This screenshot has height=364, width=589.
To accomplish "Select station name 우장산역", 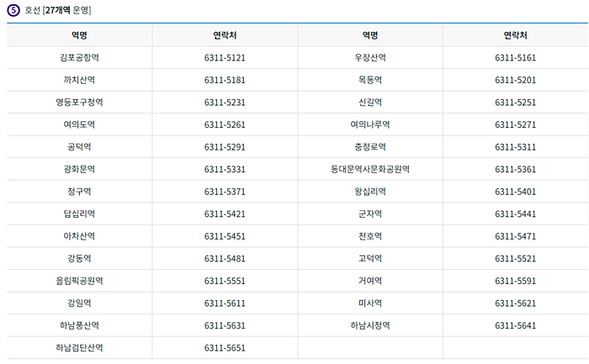I will click(370, 57).
